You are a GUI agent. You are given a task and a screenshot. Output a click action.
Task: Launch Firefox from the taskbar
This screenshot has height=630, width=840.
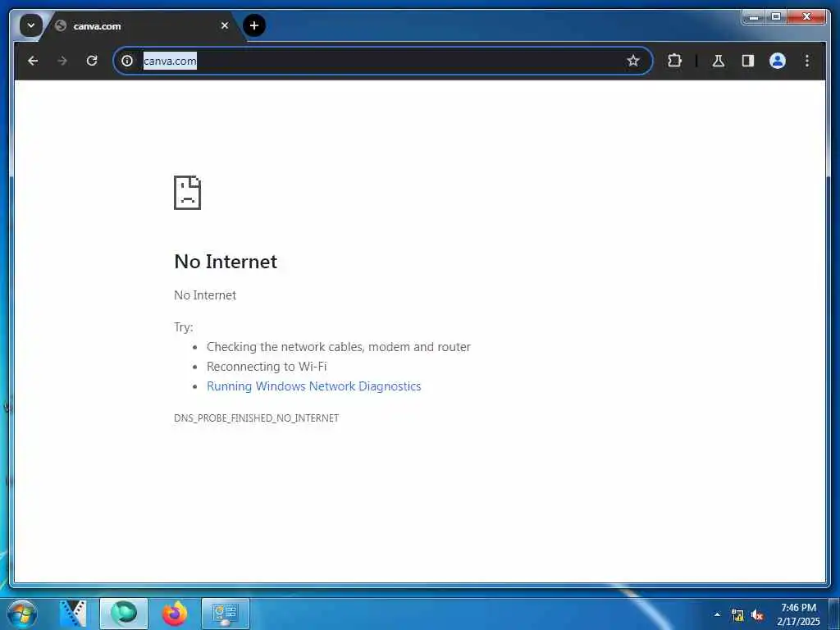click(175, 614)
